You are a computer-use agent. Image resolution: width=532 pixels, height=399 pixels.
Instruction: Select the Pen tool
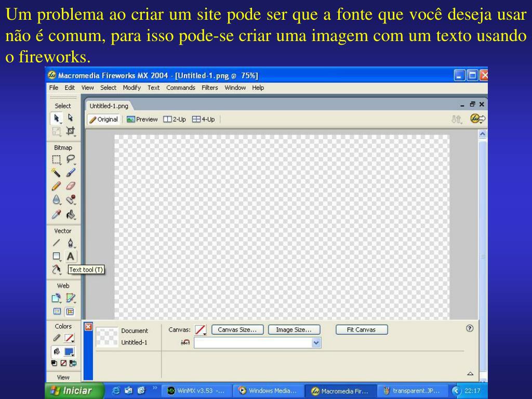(70, 243)
